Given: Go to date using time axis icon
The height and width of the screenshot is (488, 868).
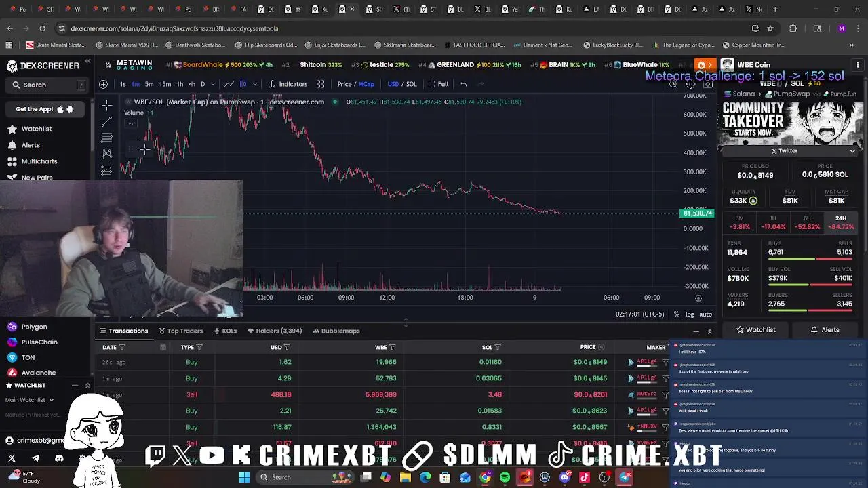Looking at the screenshot, I should (x=698, y=298).
